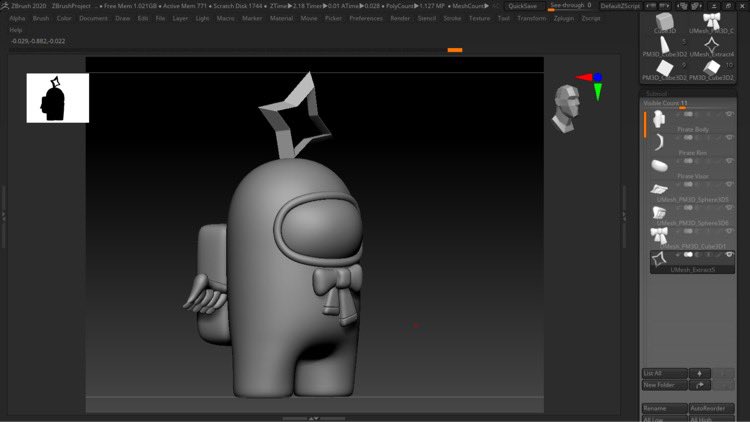Click the red X axis cone
750x422 pixels.
click(x=584, y=77)
